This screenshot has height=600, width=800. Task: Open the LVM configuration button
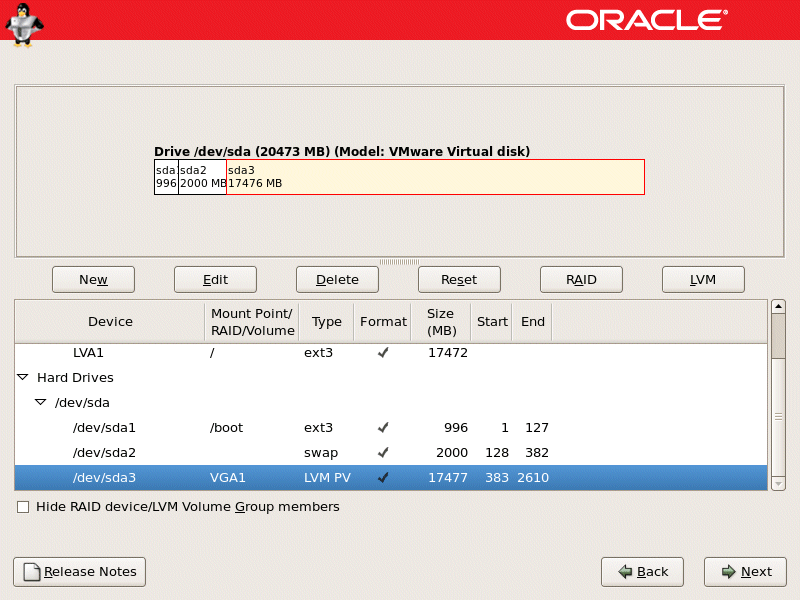coord(703,280)
